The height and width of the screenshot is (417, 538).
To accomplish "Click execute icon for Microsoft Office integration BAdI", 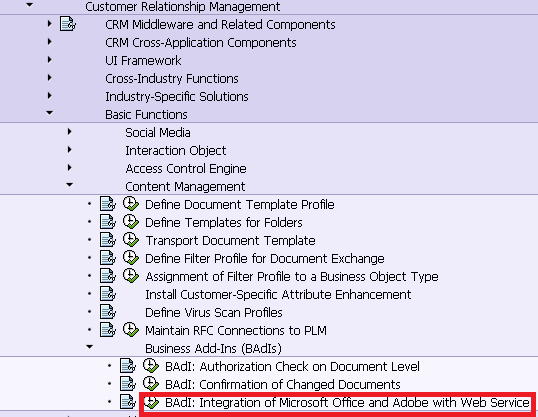I will pos(151,402).
